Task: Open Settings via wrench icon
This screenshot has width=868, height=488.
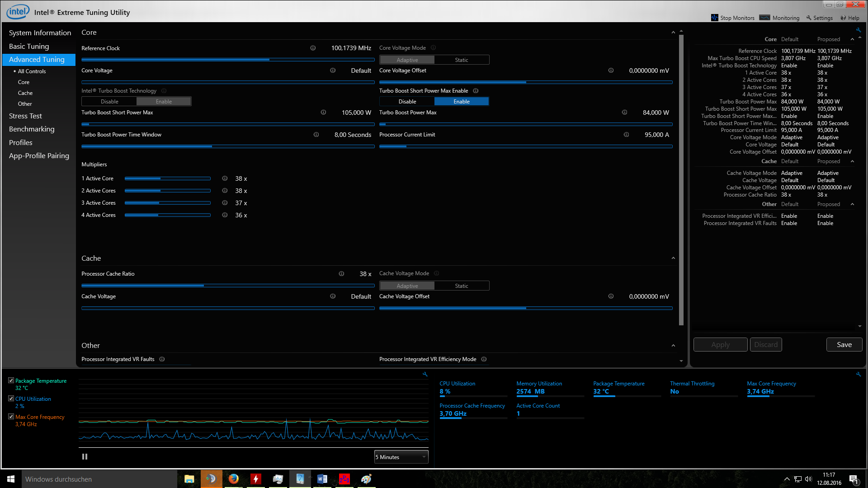Action: [x=809, y=18]
